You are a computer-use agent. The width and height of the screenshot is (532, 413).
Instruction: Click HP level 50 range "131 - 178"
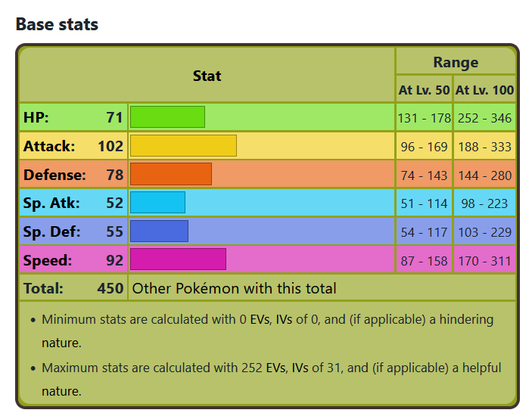click(424, 118)
